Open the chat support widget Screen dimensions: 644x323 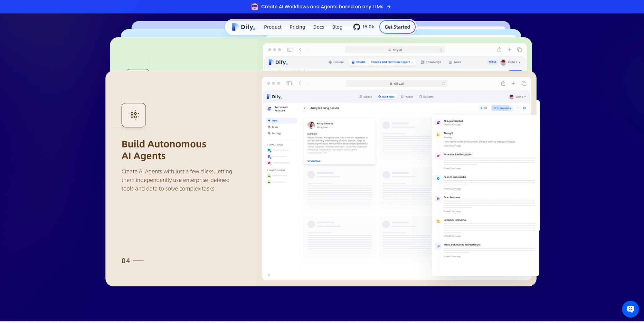pos(630,309)
